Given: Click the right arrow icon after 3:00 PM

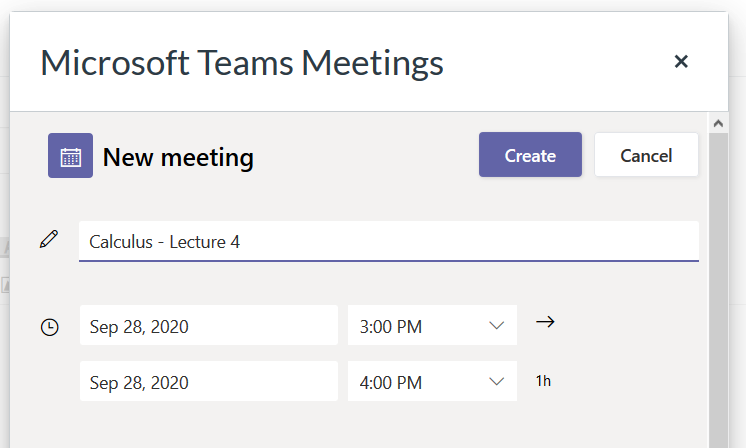Looking at the screenshot, I should coord(545,322).
